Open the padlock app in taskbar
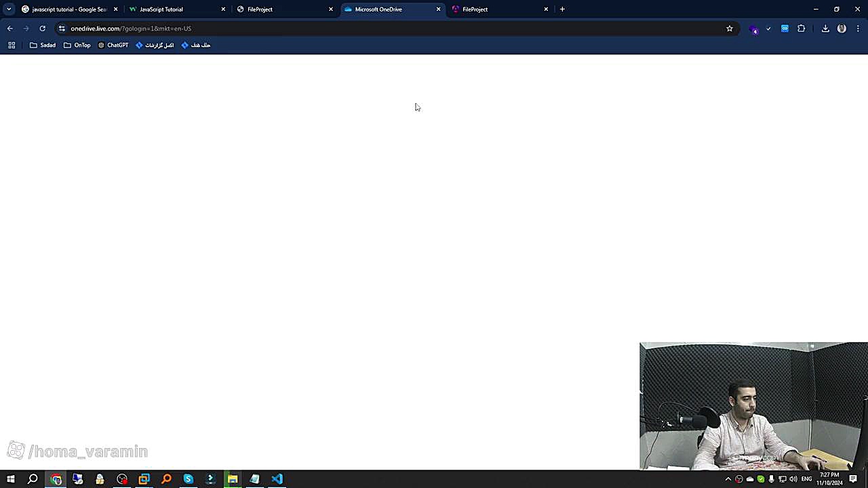The height and width of the screenshot is (488, 868). pyautogui.click(x=100, y=479)
